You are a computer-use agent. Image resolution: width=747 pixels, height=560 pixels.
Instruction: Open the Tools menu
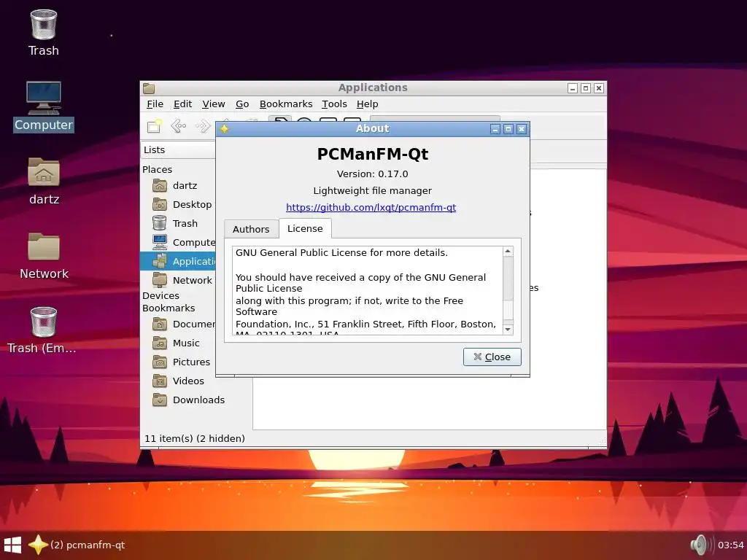pos(334,104)
